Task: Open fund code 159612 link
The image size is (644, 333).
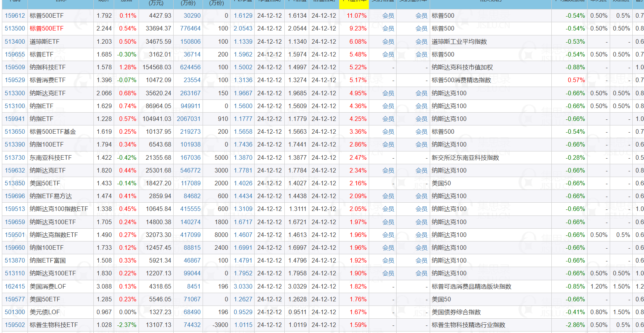Action: (15, 15)
